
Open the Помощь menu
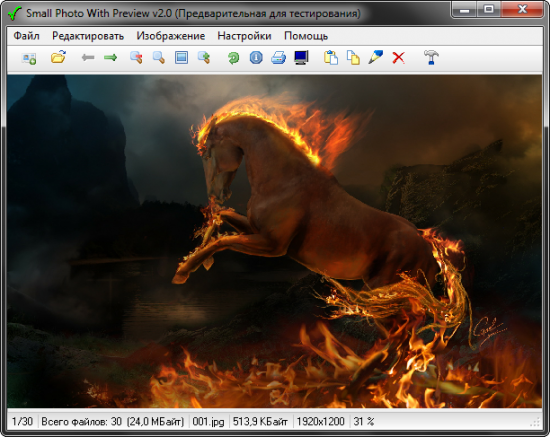[306, 36]
